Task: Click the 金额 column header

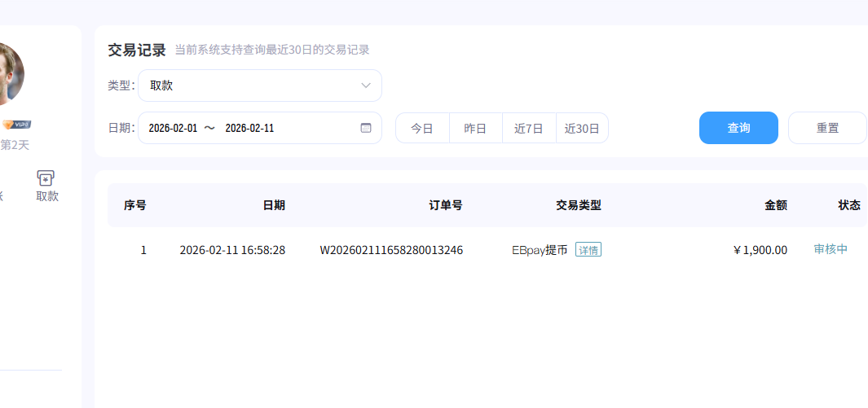Action: pos(775,205)
